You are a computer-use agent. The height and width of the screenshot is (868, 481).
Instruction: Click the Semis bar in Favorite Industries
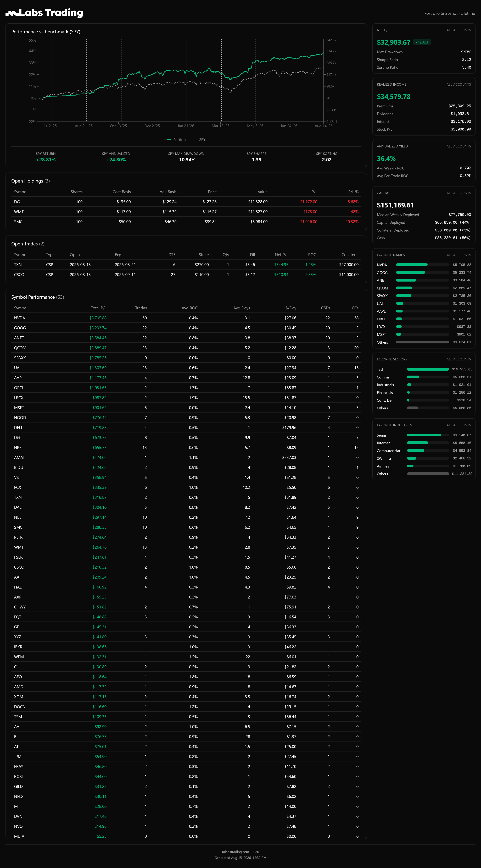(x=428, y=435)
